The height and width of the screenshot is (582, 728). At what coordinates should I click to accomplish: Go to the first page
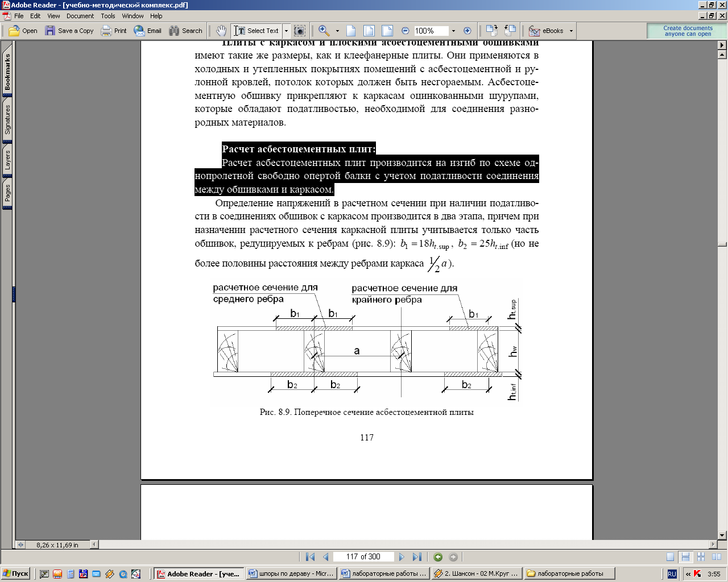click(x=310, y=557)
